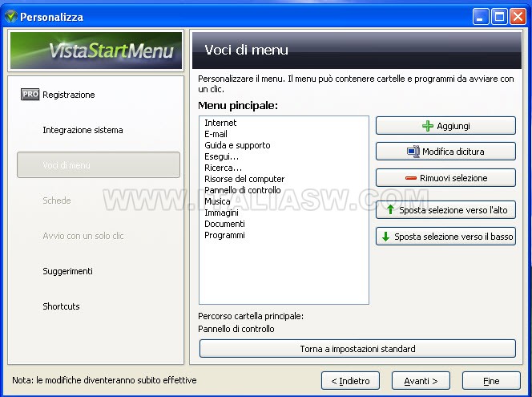Image resolution: width=532 pixels, height=397 pixels.
Task: Select Pannello di controllo list entry
Action: pyautogui.click(x=243, y=190)
